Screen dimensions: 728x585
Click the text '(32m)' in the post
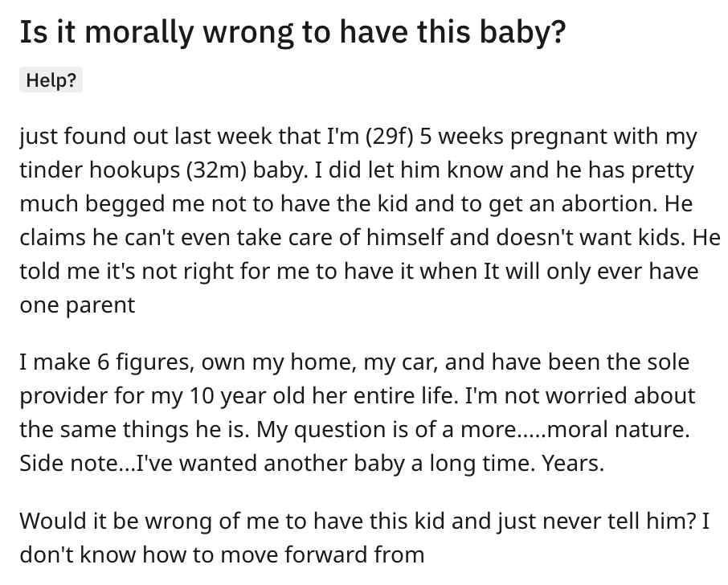[x=216, y=170]
